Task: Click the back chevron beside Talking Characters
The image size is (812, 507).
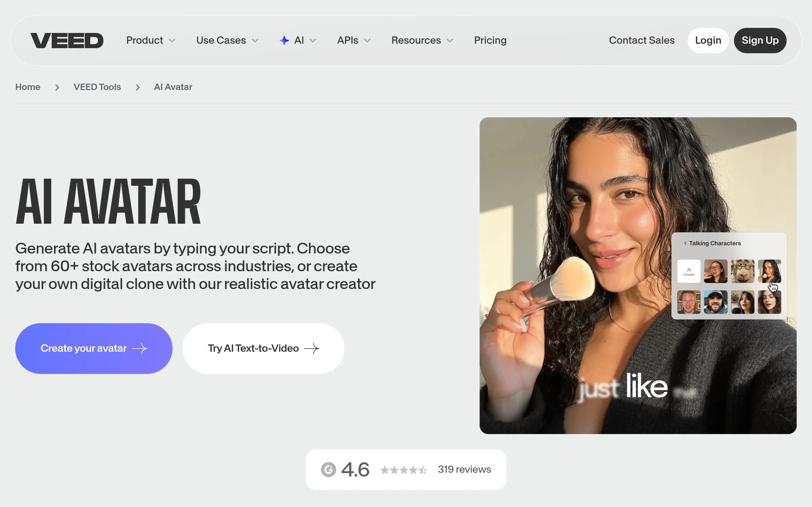Action: click(x=685, y=243)
